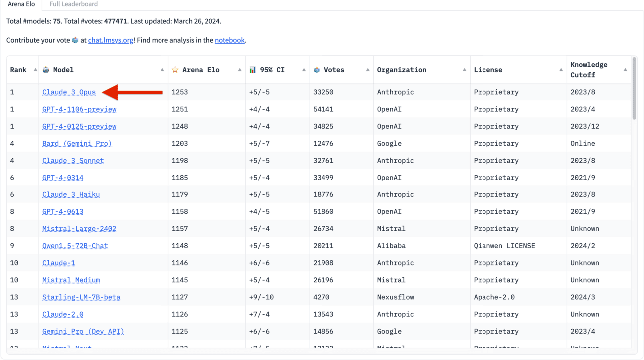
Task: Select the Arena Elo value 1148
Action: click(180, 246)
